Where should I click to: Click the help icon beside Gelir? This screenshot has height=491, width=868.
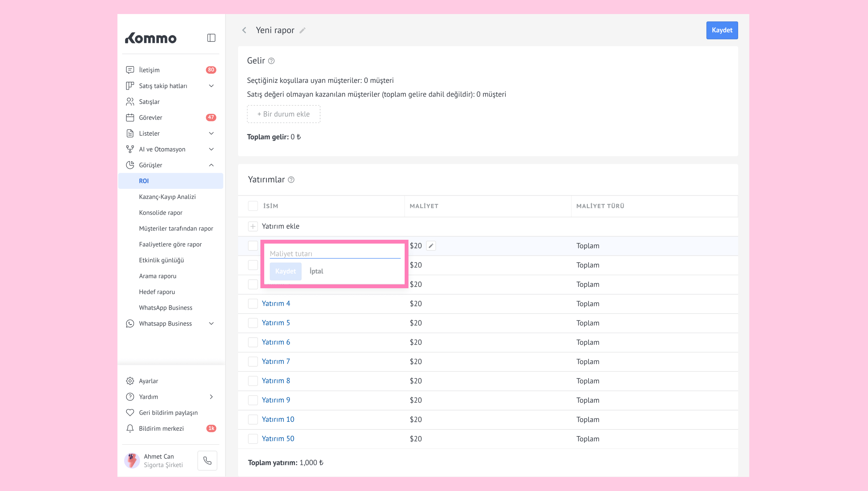click(271, 61)
